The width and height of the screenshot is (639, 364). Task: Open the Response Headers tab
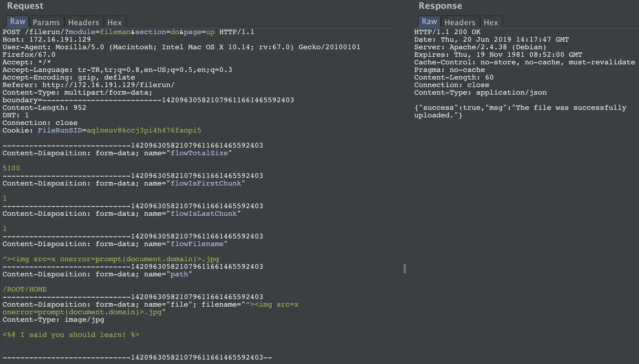pos(460,22)
